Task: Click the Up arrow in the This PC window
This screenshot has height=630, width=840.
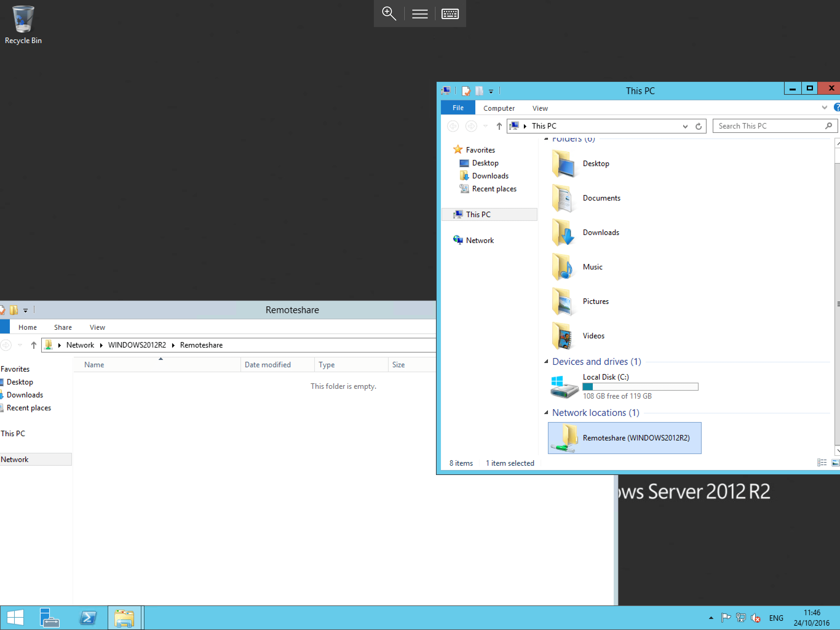Action: (x=499, y=126)
